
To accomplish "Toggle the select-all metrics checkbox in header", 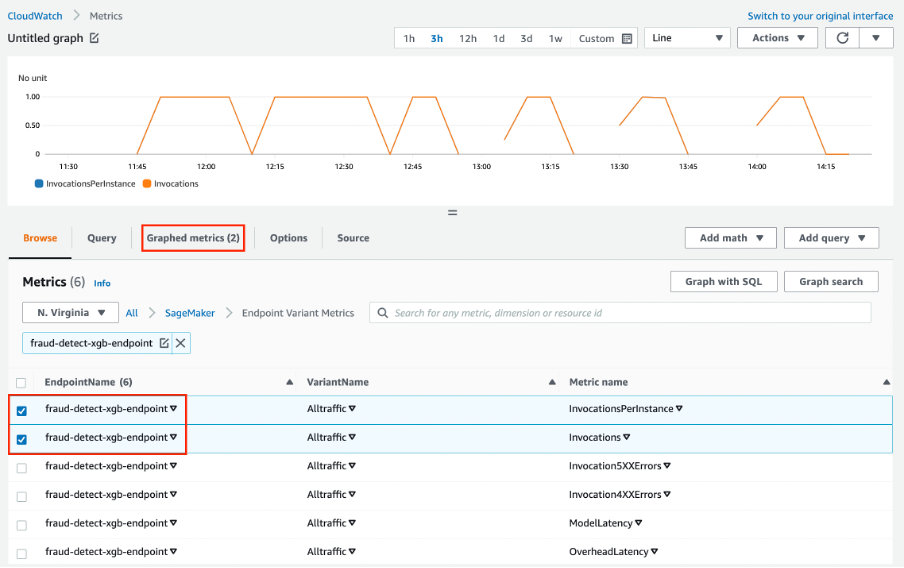I will point(21,383).
